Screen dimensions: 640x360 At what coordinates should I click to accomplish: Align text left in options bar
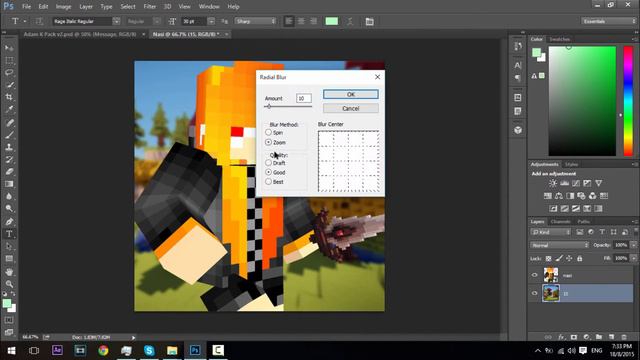point(289,21)
